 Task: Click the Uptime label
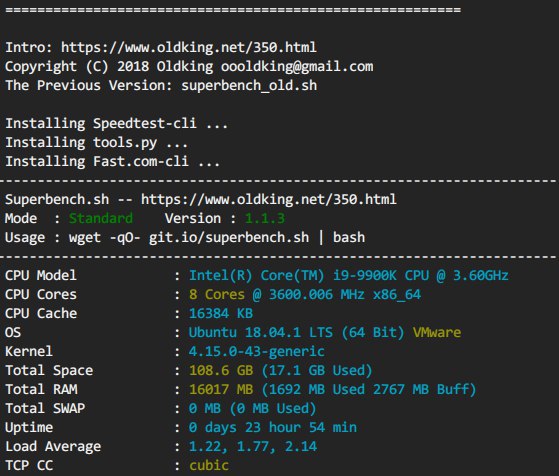29,428
